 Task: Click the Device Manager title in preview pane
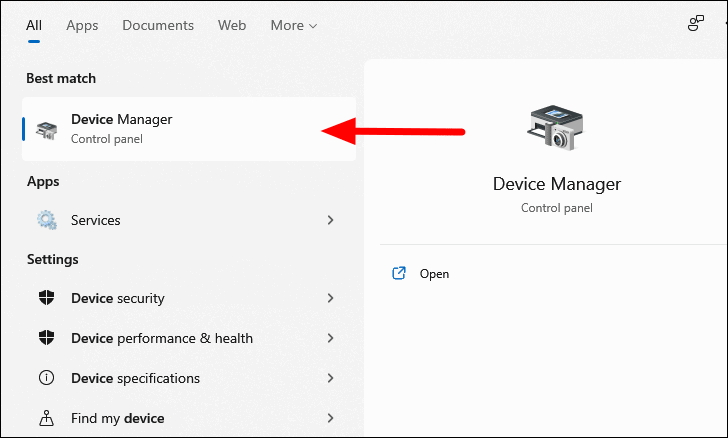point(557,184)
